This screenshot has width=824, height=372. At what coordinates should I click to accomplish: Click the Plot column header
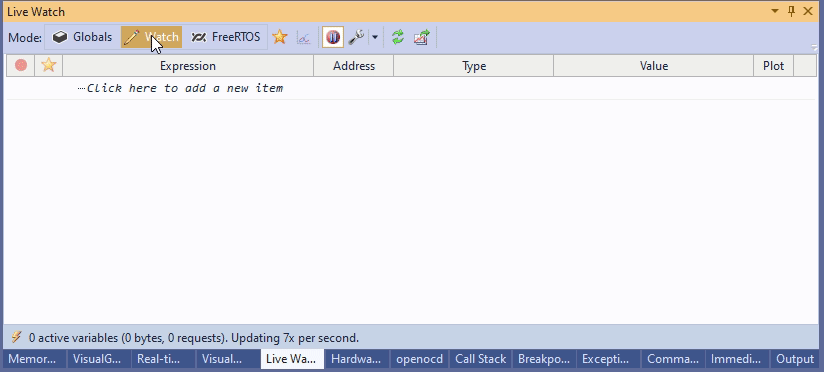pyautogui.click(x=774, y=66)
